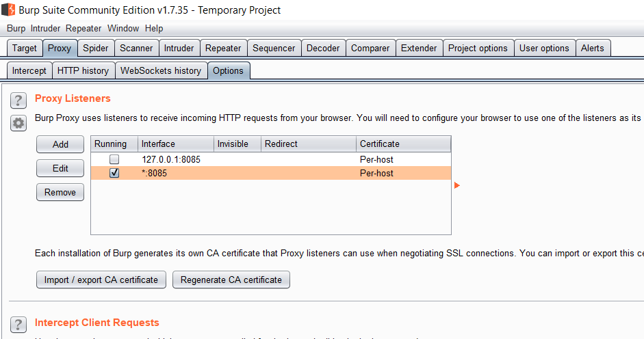Open the User options tab
The width and height of the screenshot is (644, 339).
(x=544, y=48)
